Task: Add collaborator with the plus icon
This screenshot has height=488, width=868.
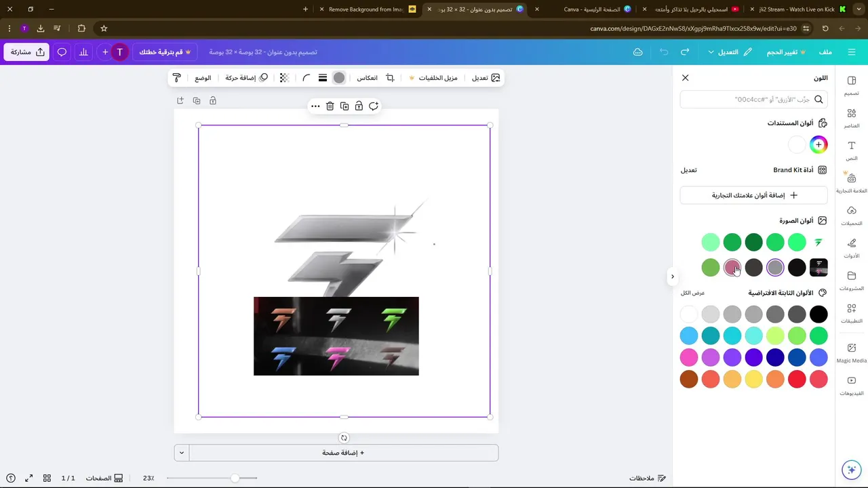Action: pyautogui.click(x=105, y=52)
